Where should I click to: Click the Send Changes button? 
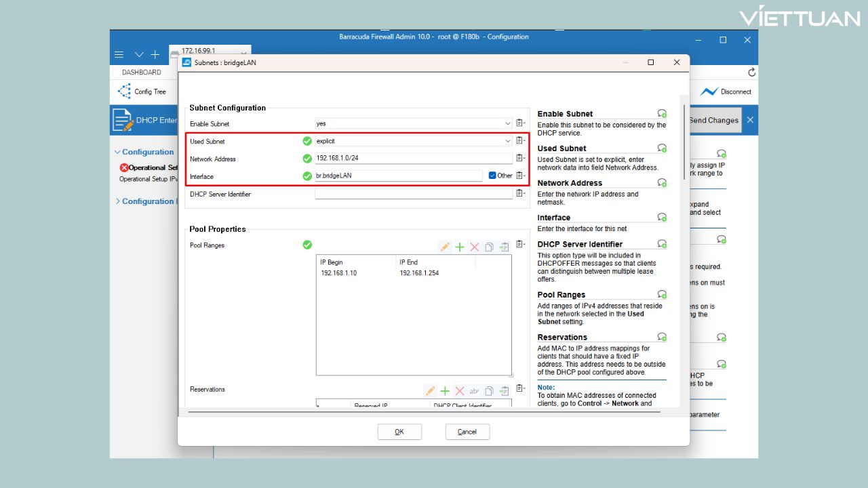pyautogui.click(x=713, y=120)
